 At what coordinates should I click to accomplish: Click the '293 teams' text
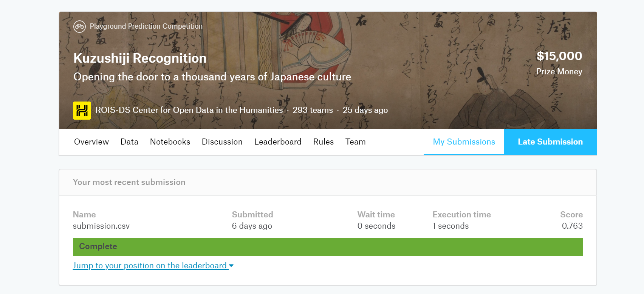tap(313, 110)
